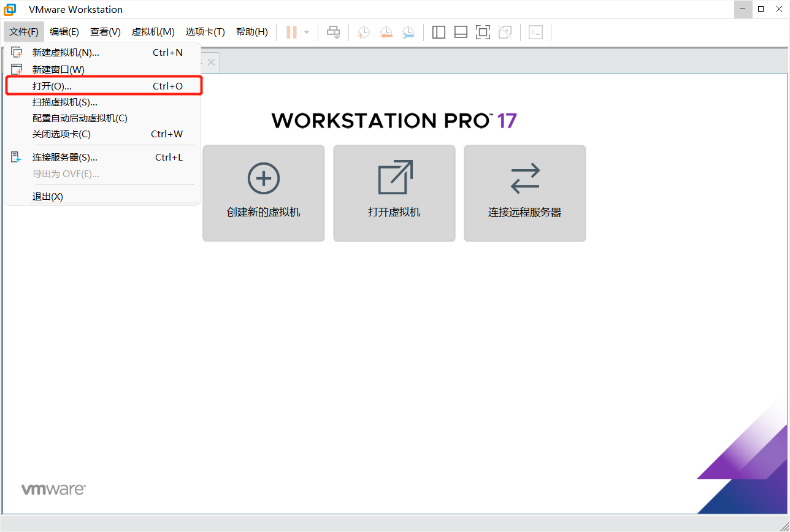Click 关闭选项卡(C) in the menu
The height and width of the screenshot is (532, 790).
tap(102, 134)
